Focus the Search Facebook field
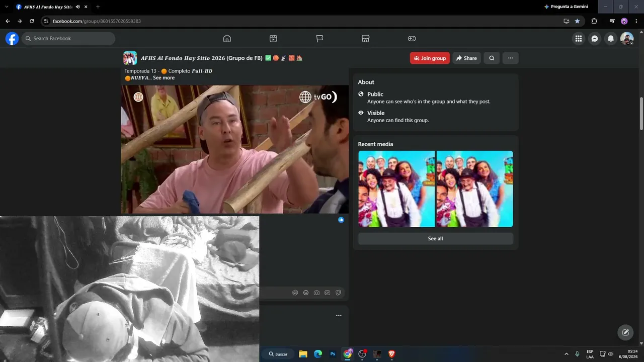Image resolution: width=644 pixels, height=362 pixels. (x=68, y=39)
